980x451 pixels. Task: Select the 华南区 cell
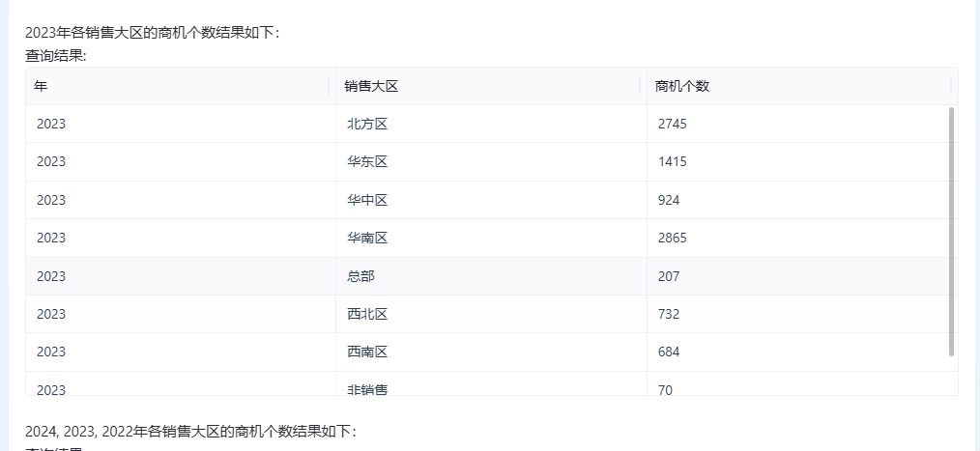(491, 238)
